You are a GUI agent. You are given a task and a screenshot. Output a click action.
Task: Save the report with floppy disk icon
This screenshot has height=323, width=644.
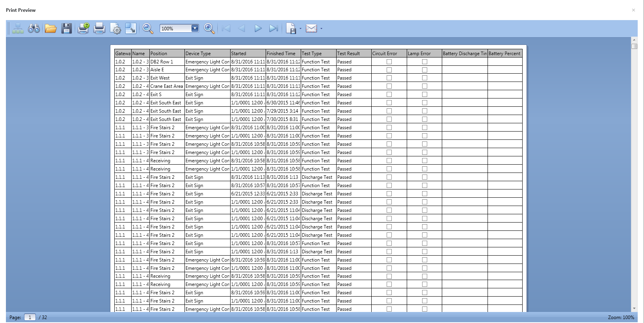click(x=67, y=28)
